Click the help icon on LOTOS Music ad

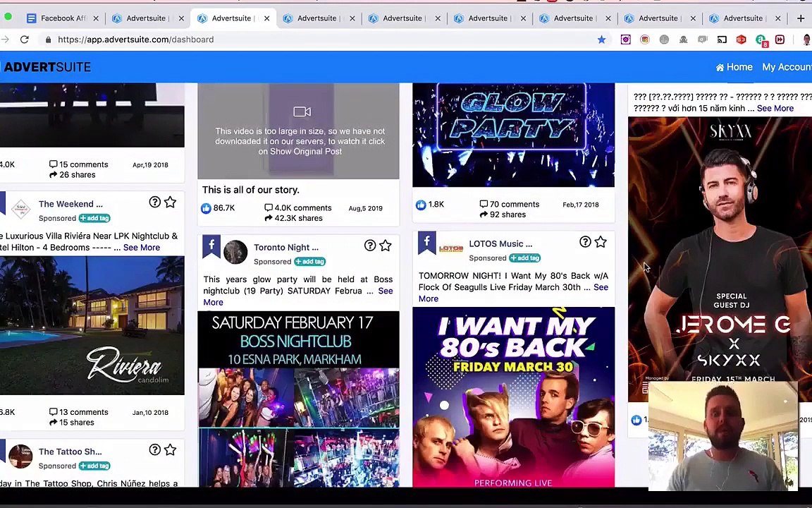point(585,241)
